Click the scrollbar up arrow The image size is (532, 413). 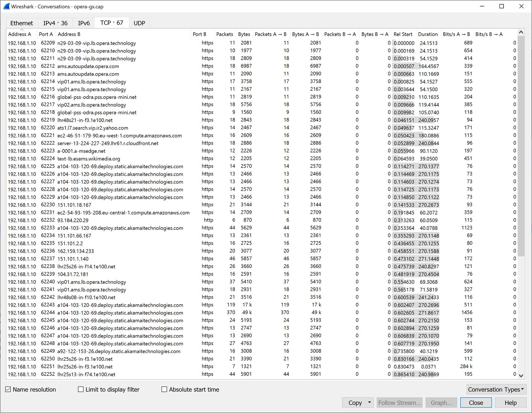coord(521,32)
